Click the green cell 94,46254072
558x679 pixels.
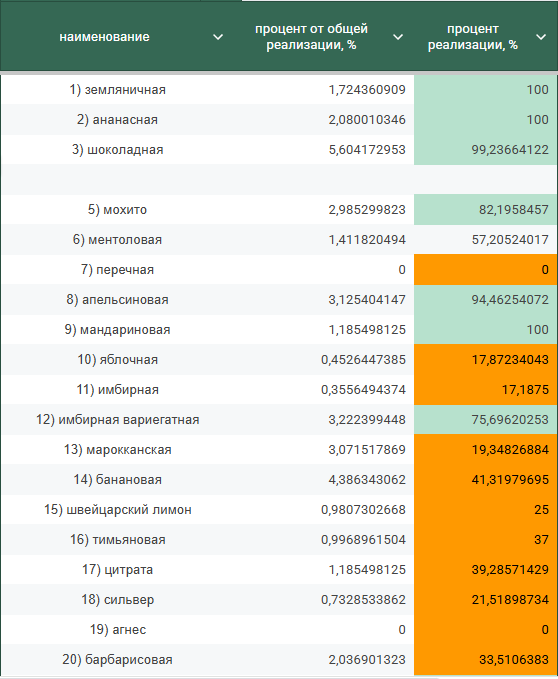pos(485,300)
